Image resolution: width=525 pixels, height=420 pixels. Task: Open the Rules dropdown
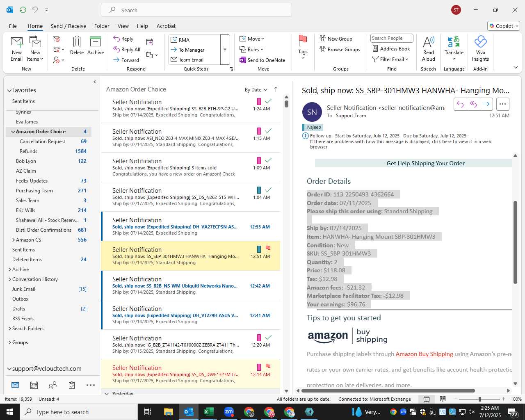[x=251, y=49]
